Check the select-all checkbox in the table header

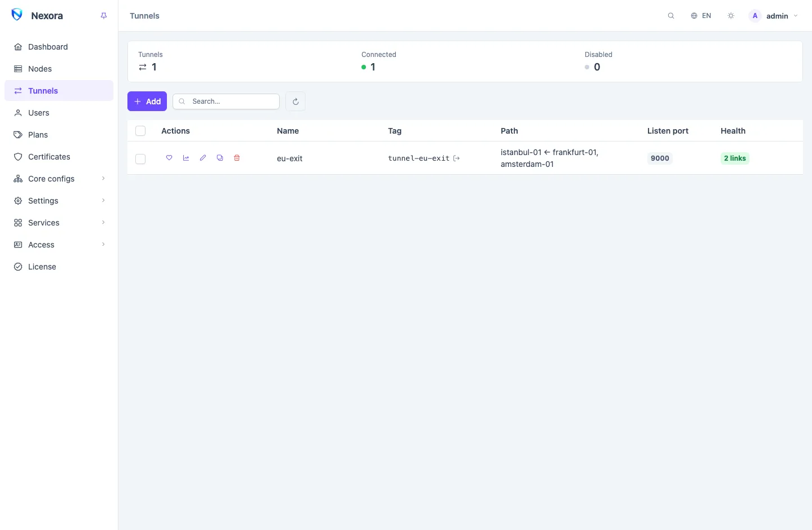click(x=140, y=131)
